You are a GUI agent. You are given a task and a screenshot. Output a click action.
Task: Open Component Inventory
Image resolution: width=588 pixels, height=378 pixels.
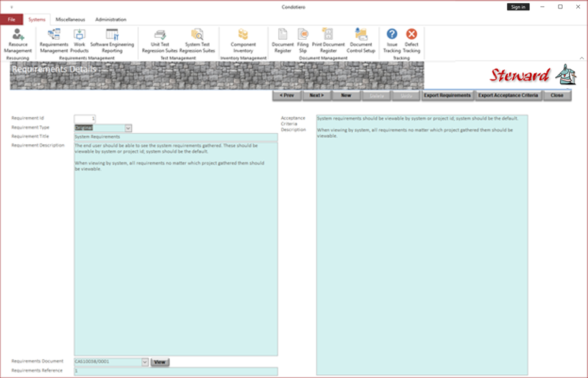(x=243, y=41)
